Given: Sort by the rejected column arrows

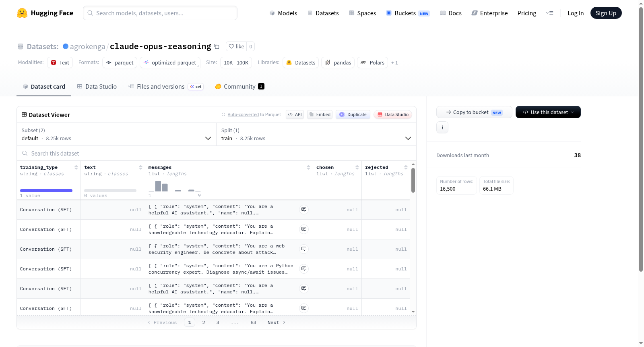Looking at the screenshot, I should (406, 167).
